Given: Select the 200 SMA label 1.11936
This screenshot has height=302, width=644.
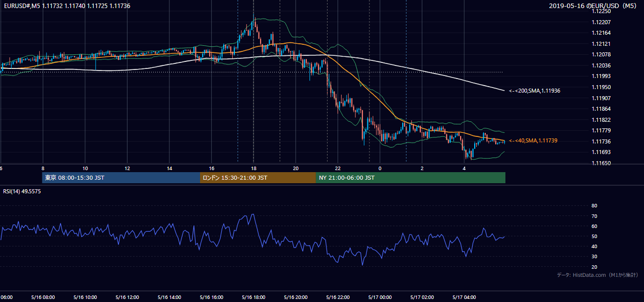Looking at the screenshot, I should coord(535,91).
